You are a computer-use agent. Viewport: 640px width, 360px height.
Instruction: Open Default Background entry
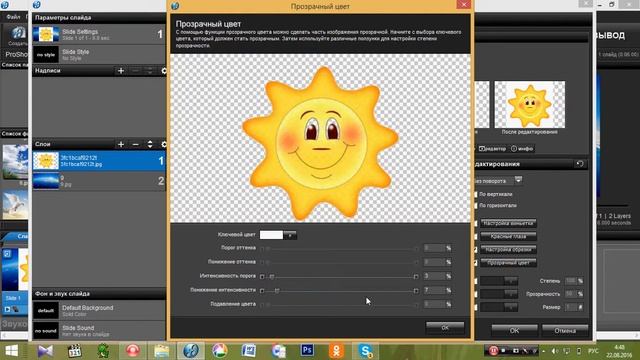99,311
